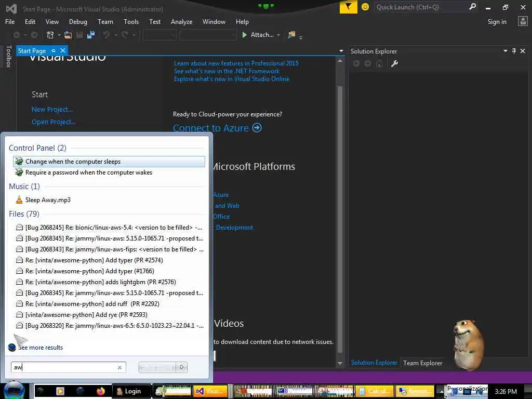Click See more results

pyautogui.click(x=41, y=348)
